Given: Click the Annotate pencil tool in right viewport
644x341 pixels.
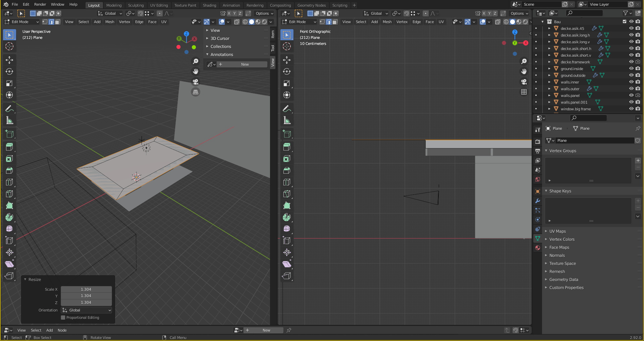Looking at the screenshot, I should tap(287, 109).
